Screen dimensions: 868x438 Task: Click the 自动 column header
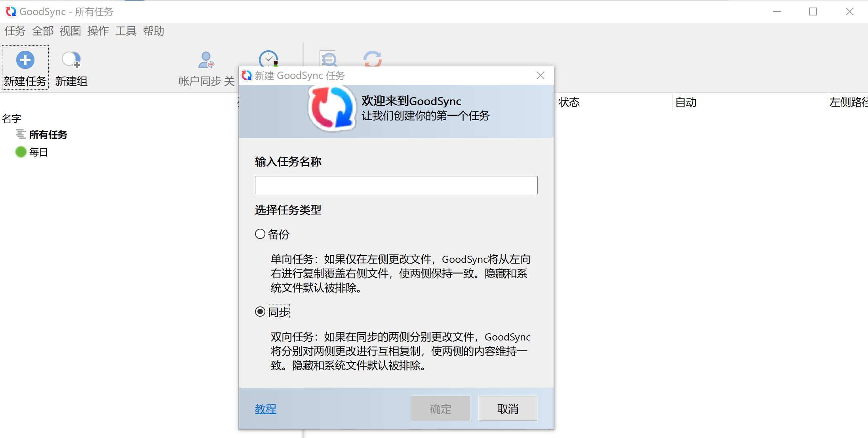pos(686,102)
